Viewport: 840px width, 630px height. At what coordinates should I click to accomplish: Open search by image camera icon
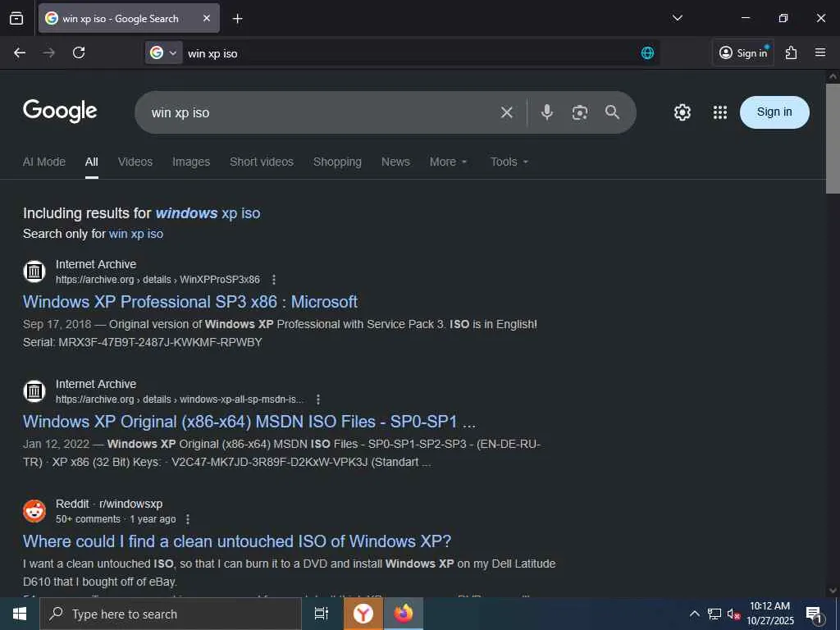click(x=580, y=112)
